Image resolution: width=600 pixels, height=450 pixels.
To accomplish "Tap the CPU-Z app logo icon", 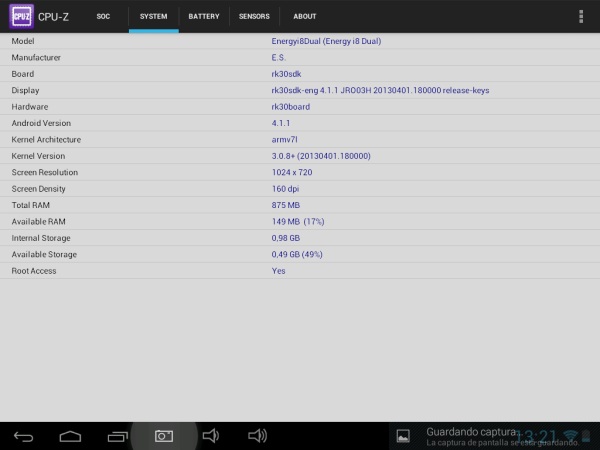I will tap(22, 16).
